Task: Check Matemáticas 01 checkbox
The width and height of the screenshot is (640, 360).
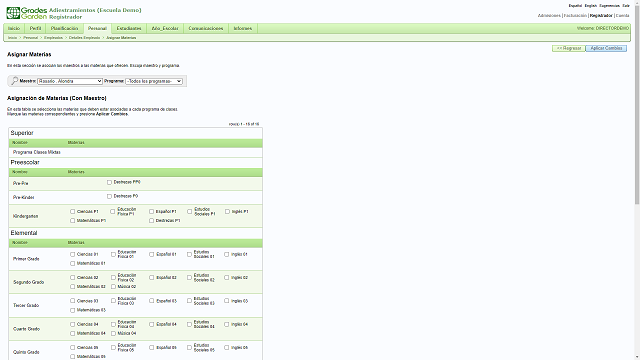Action: tap(73, 263)
